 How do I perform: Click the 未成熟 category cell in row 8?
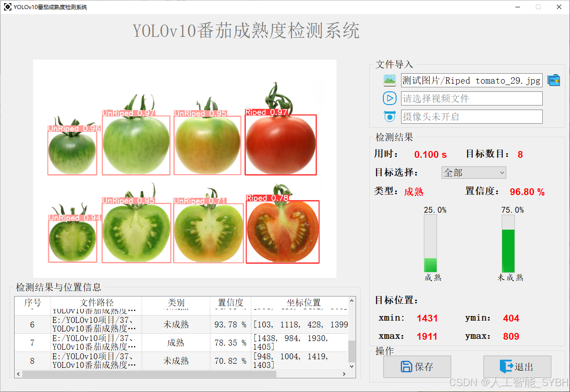coord(176,361)
